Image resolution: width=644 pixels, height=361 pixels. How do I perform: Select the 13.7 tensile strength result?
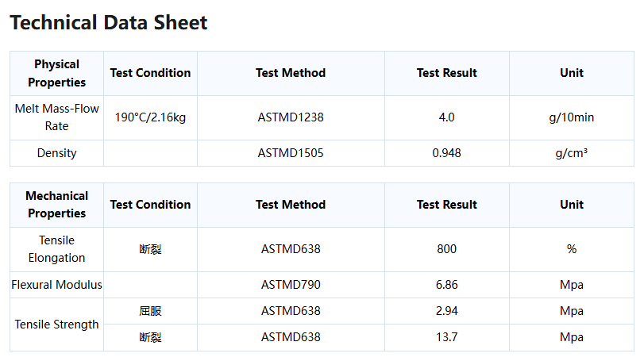[447, 337]
